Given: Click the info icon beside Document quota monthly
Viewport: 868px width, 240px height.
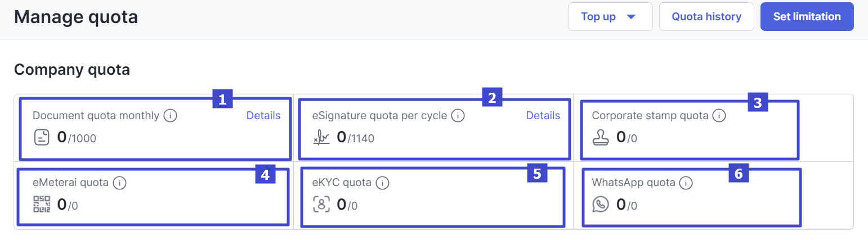Looking at the screenshot, I should (171, 116).
